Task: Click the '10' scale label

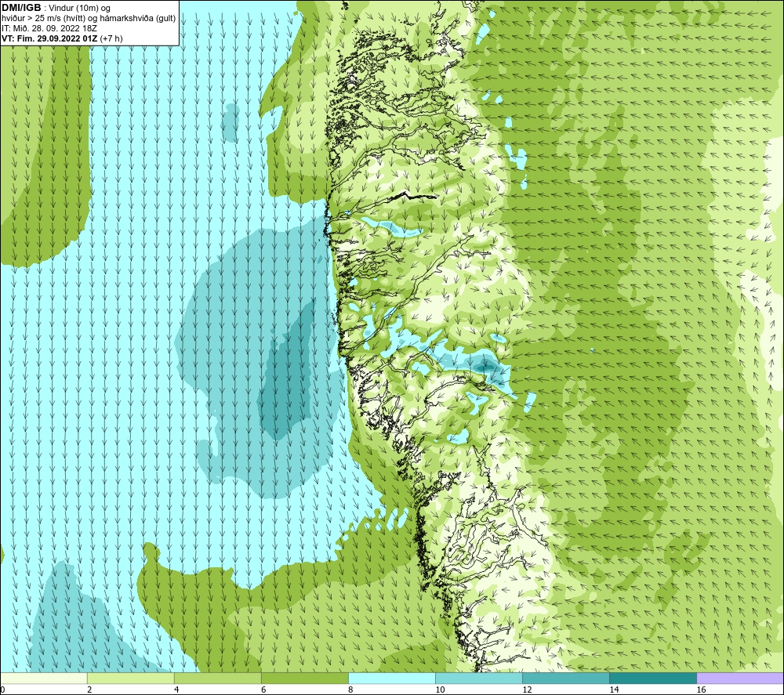Action: click(x=440, y=690)
